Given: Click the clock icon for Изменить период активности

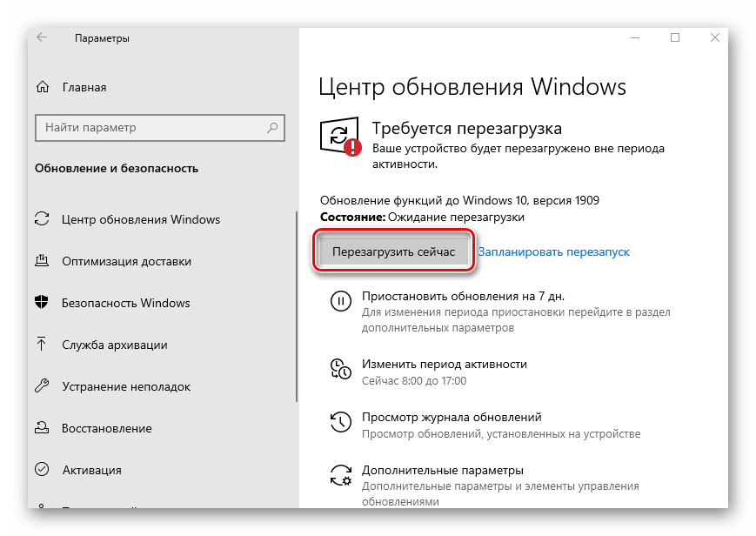Looking at the screenshot, I should click(341, 369).
